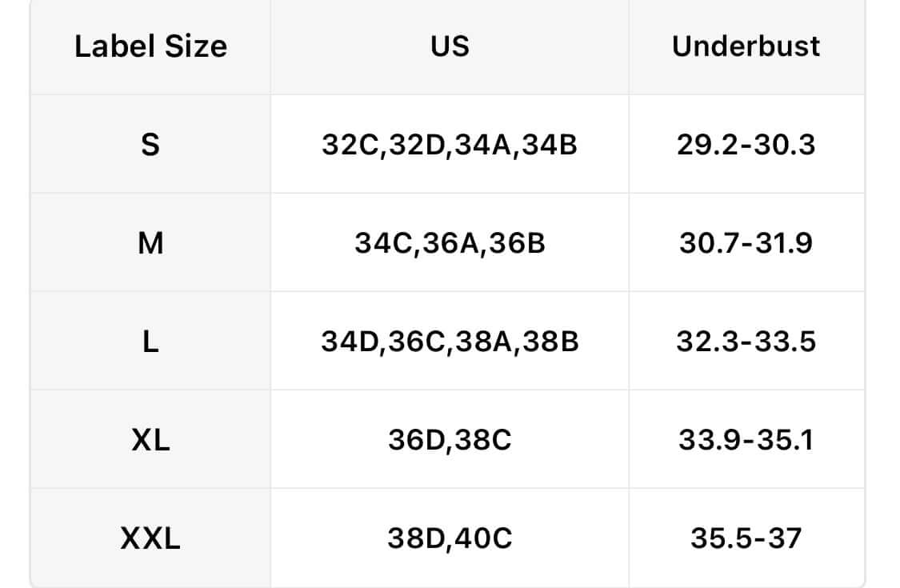Viewport: 900px width, 588px height.
Task: Select the L label size cell
Action: coord(150,342)
